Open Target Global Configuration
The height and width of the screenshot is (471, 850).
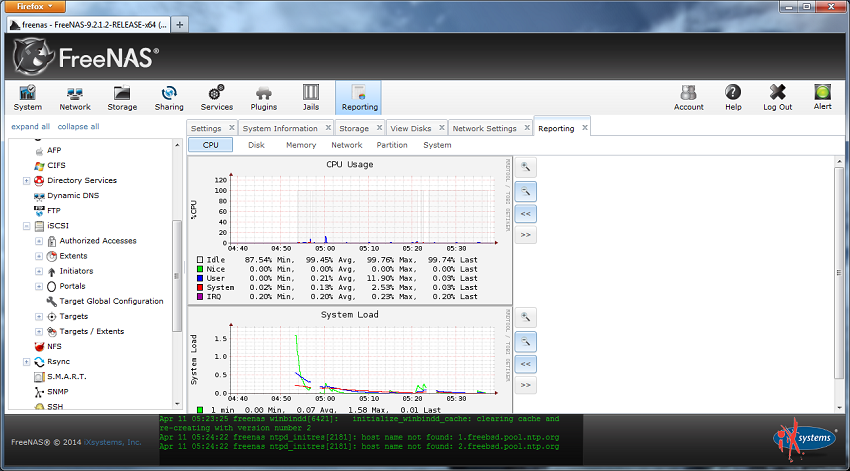pyautogui.click(x=111, y=301)
